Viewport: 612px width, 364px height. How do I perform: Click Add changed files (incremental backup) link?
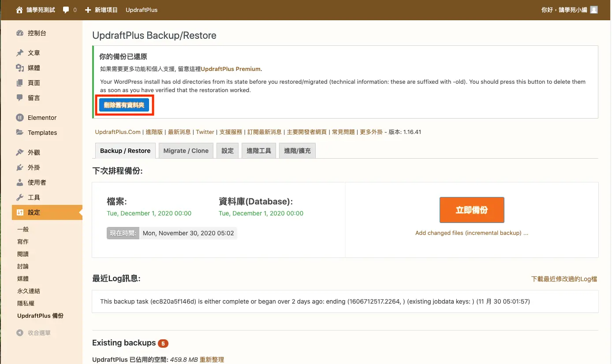point(472,233)
